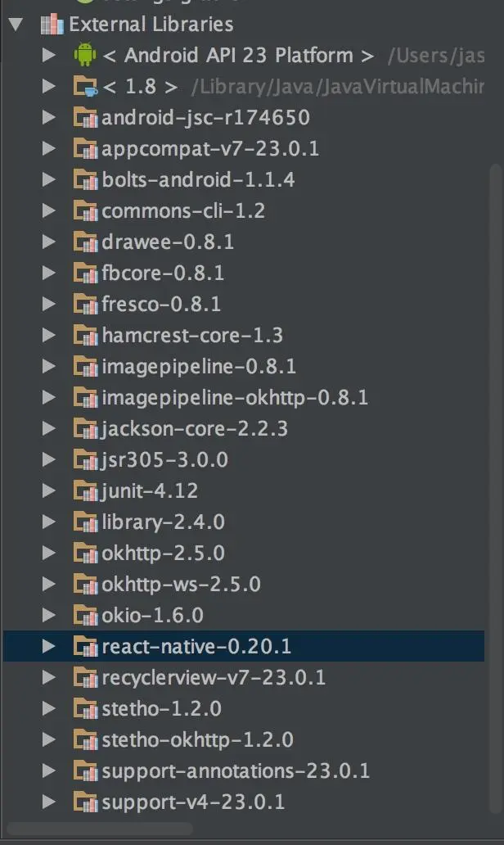
Task: Expand the appcompat-v7-23.0.1 library
Action: [48, 148]
